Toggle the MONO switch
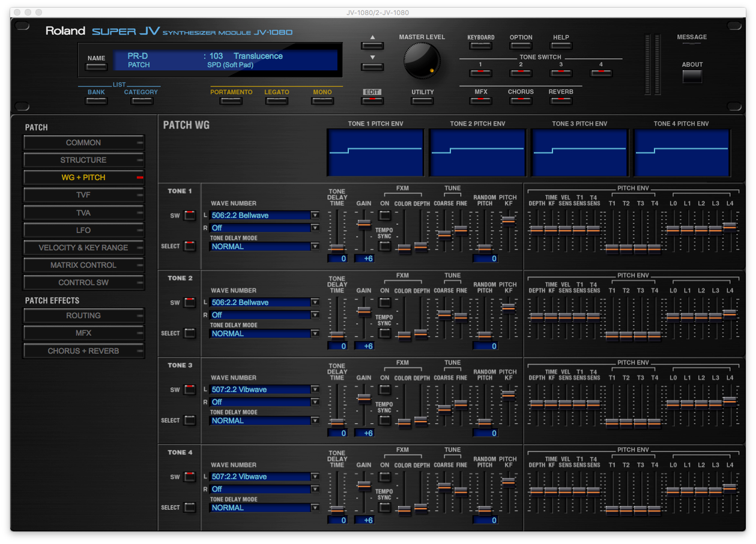The height and width of the screenshot is (544, 756). tap(322, 101)
